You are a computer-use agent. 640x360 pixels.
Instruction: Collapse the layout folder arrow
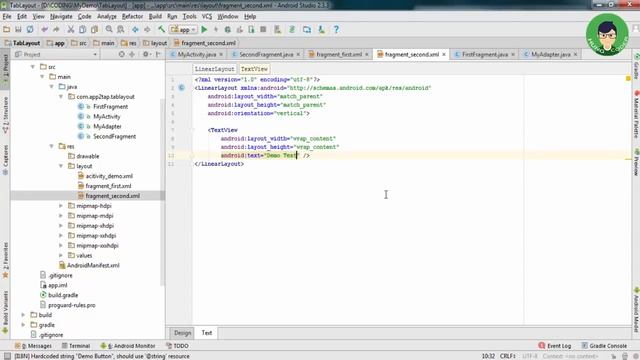click(61, 166)
